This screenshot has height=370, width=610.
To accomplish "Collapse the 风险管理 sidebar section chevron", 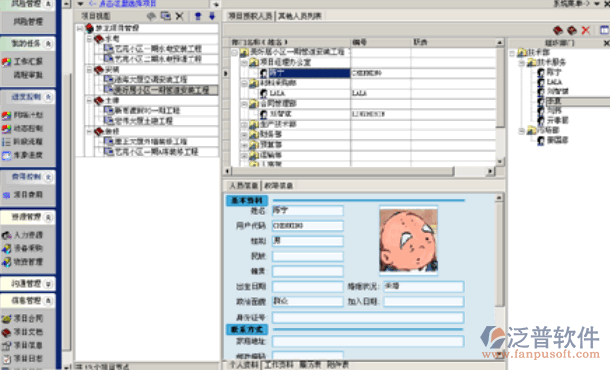I will click(48, 4).
